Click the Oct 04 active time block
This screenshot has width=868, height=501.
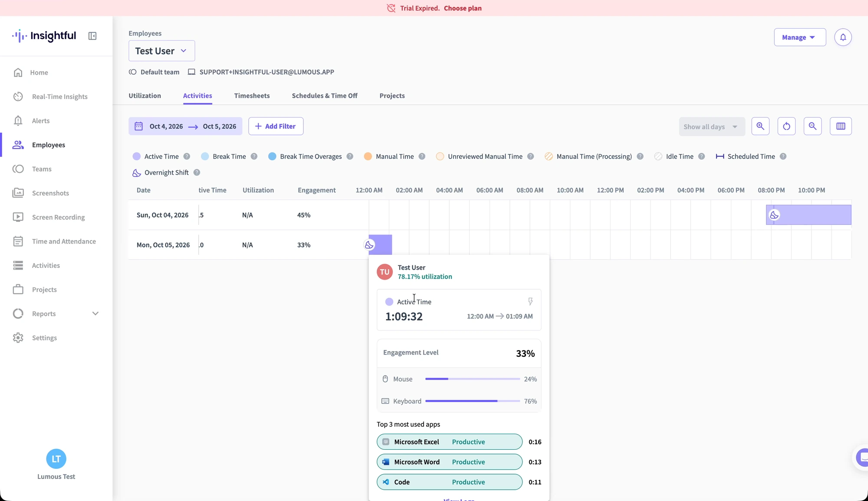pos(809,215)
